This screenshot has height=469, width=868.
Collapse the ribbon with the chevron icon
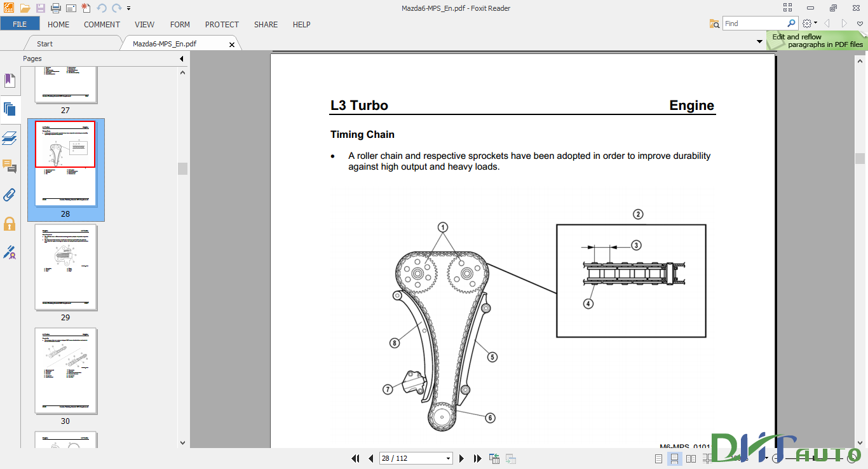(860, 24)
